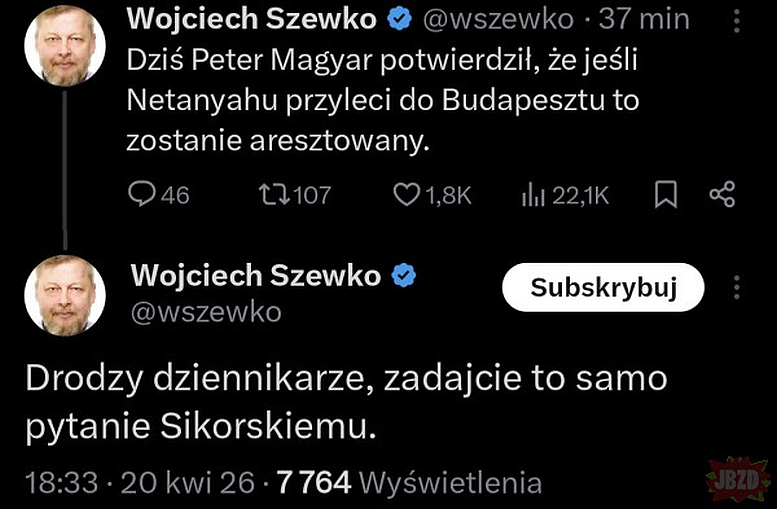
Task: Click Wojciech Szewko name in second tweet
Action: tap(256, 276)
